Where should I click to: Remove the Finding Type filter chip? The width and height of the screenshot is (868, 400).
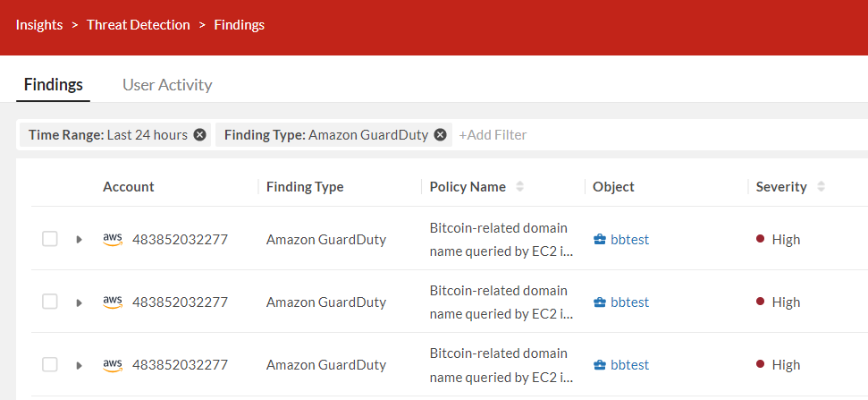(x=440, y=135)
